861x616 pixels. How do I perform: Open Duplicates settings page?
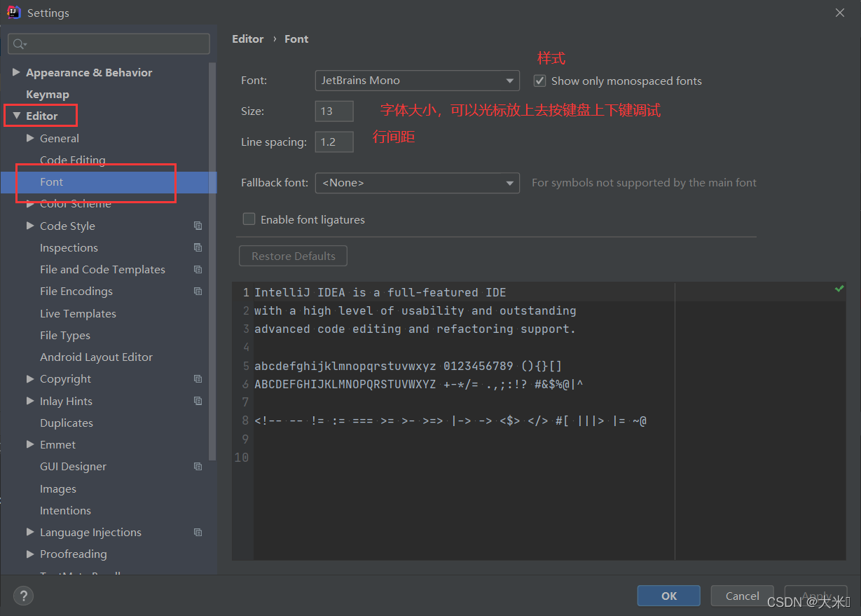point(67,423)
